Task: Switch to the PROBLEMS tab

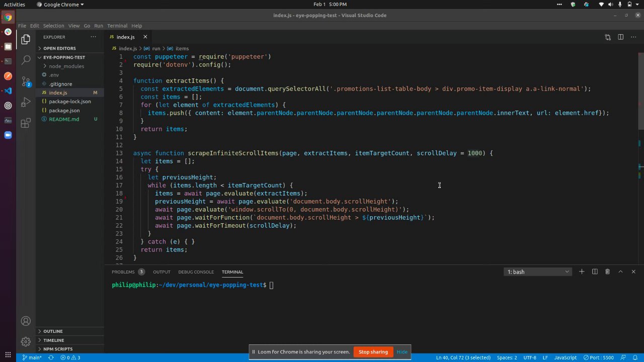Action: click(123, 272)
